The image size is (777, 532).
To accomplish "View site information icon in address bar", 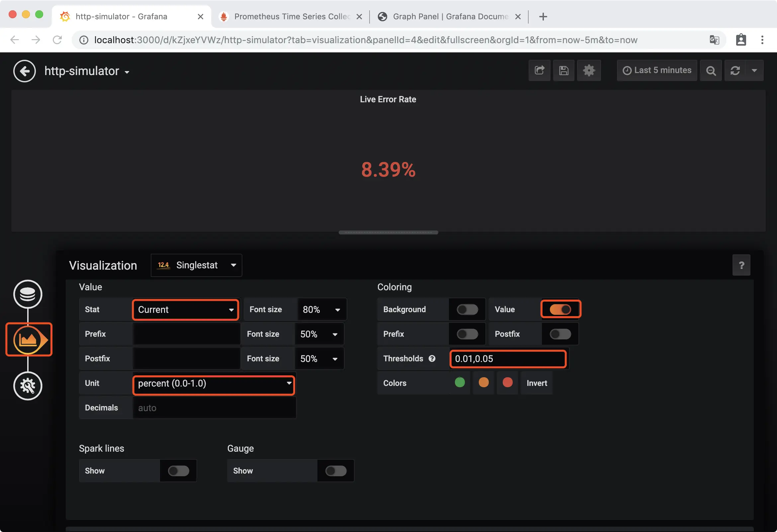I will (84, 40).
